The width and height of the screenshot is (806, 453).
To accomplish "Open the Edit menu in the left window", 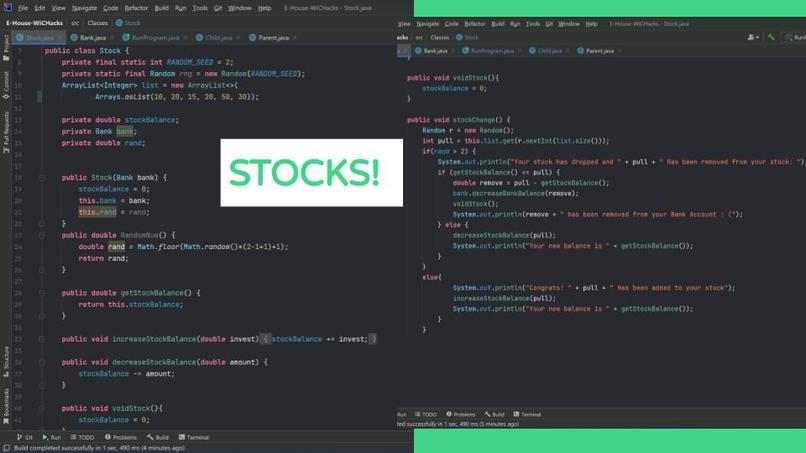I will tap(40, 8).
